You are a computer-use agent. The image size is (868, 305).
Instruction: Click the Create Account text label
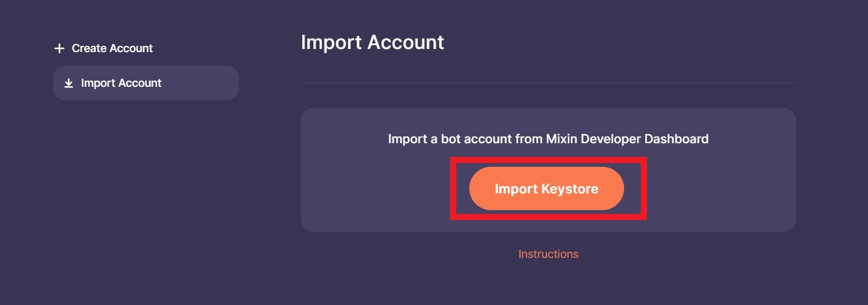[112, 48]
